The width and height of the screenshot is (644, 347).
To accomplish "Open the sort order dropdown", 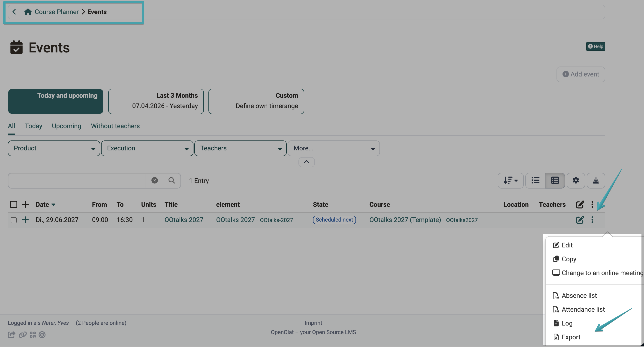I will coord(510,180).
